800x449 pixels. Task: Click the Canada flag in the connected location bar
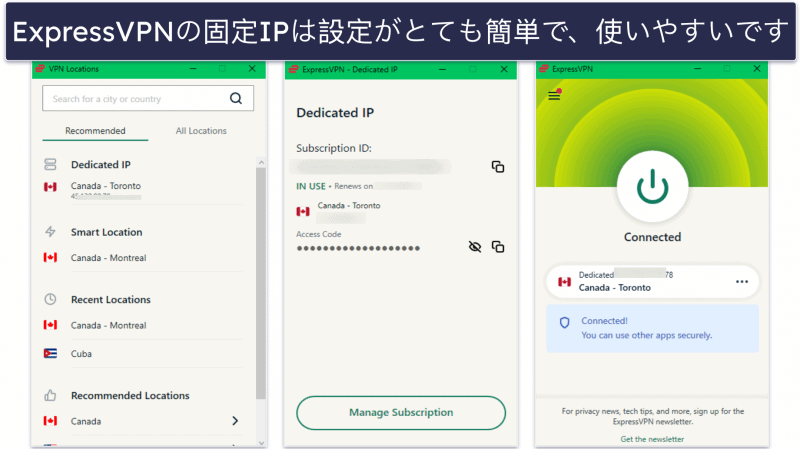tap(564, 282)
